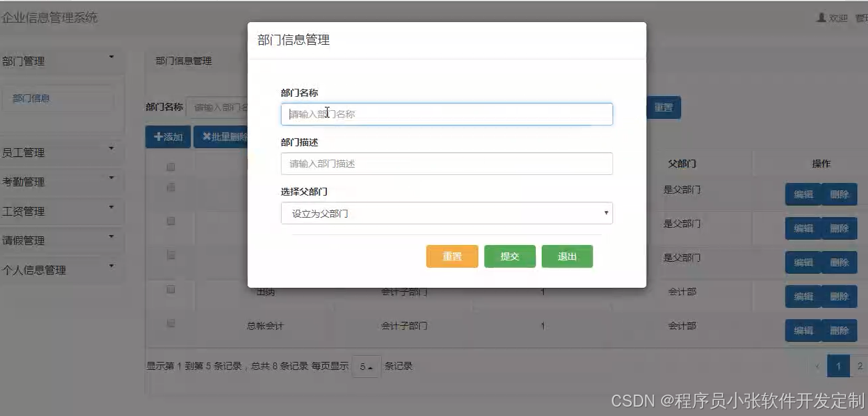The height and width of the screenshot is (416, 868).
Task: Click the text cursor in 部门名称 dialog field
Action: [328, 112]
